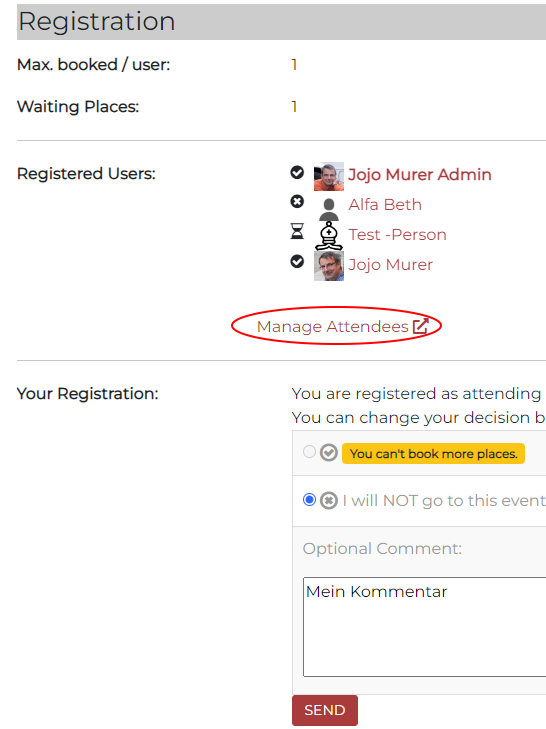Image resolution: width=546 pixels, height=729 pixels.
Task: Click the hourglass waiting icon beside Test -Person
Action: tap(297, 231)
